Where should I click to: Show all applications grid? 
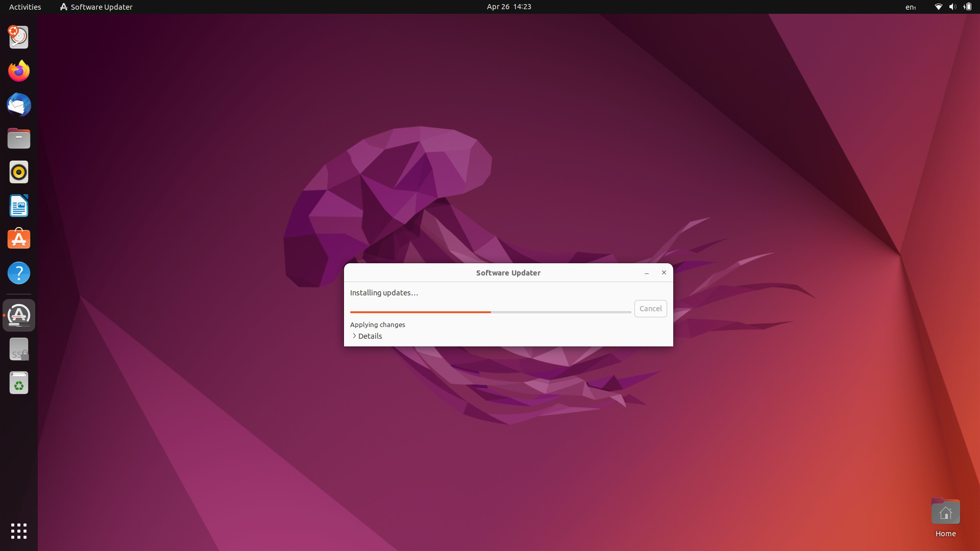pyautogui.click(x=19, y=531)
